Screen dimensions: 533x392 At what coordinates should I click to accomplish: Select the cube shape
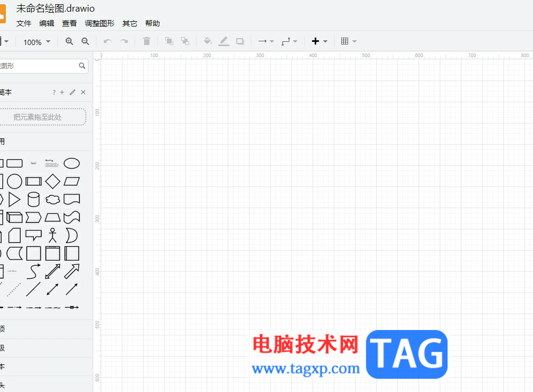pos(15,217)
